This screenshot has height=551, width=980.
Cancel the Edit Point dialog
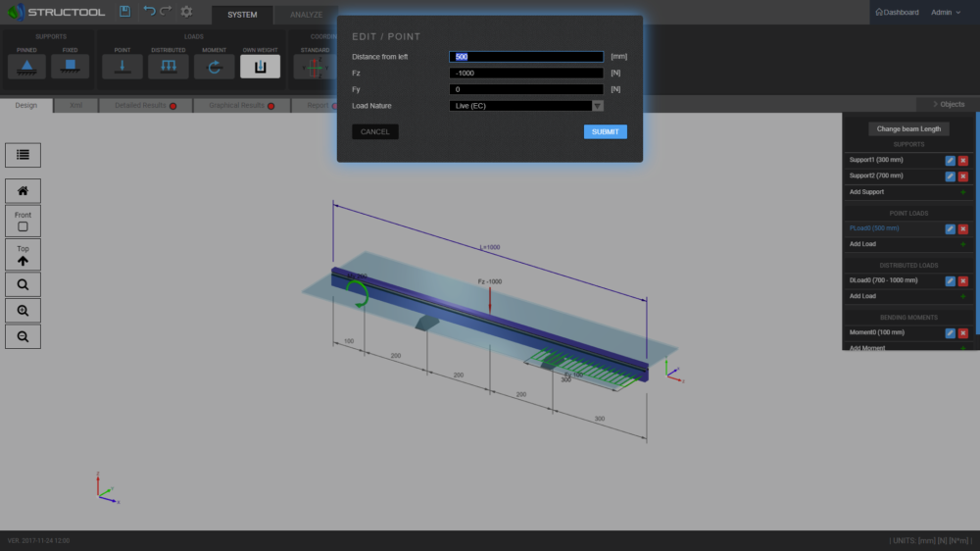pyautogui.click(x=375, y=131)
